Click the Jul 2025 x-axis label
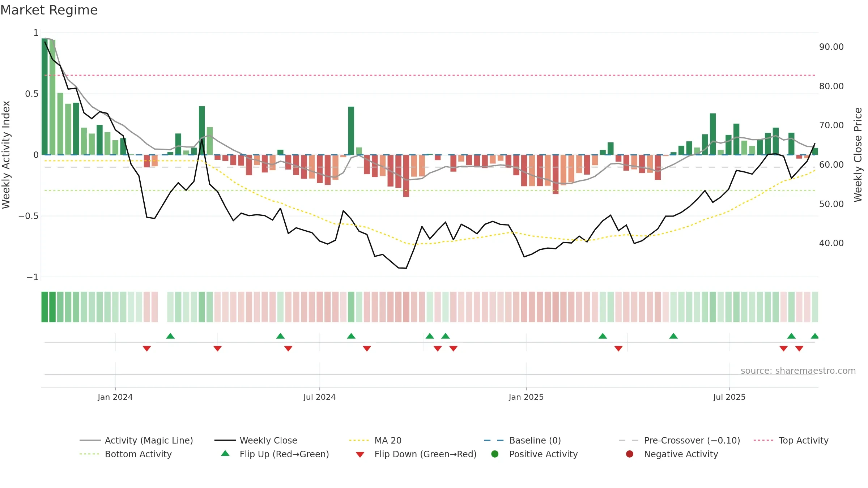This screenshot has height=488, width=868. 729,397
